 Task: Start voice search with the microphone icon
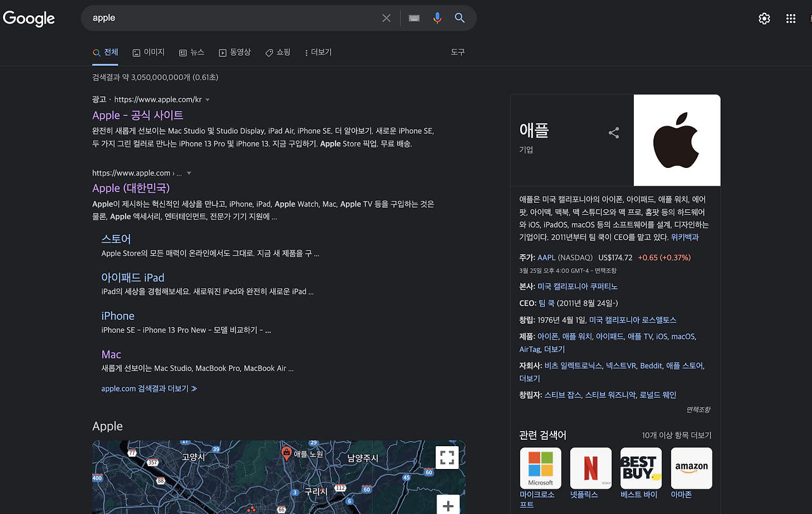[437, 18]
